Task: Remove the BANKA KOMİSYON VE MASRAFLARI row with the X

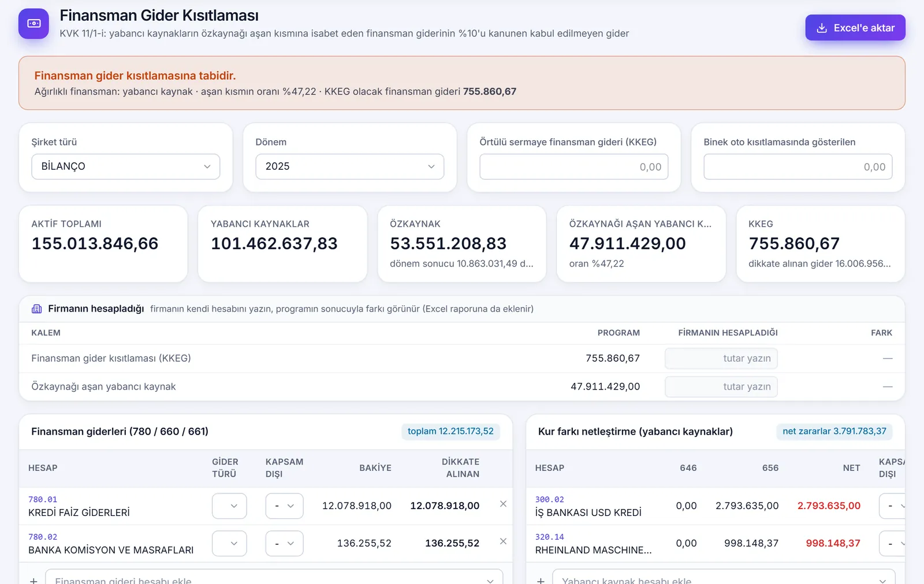Action: tap(503, 541)
